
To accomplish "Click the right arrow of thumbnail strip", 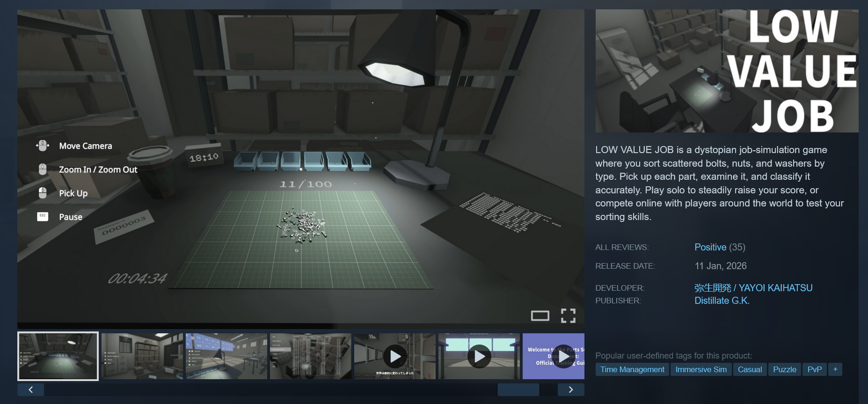I will (571, 389).
